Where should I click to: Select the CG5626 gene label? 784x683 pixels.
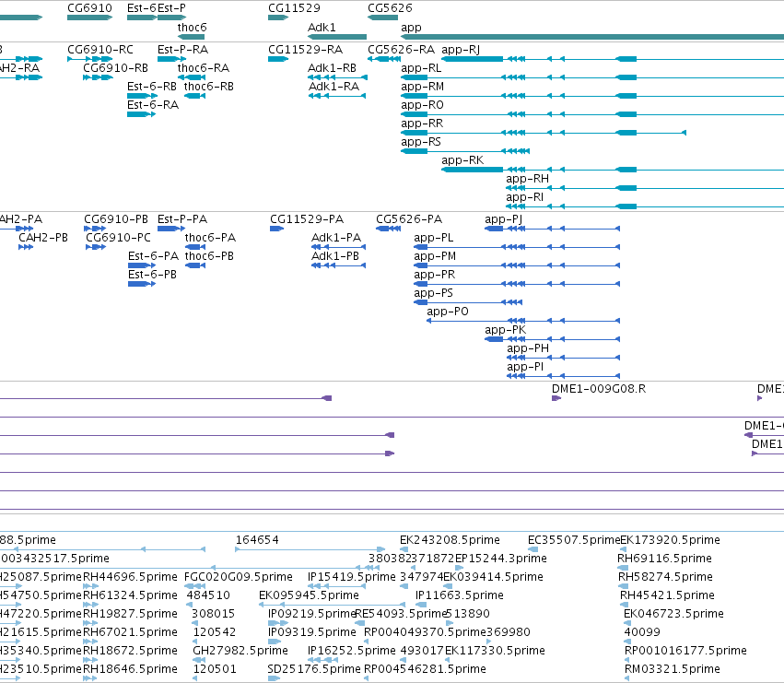coord(390,8)
